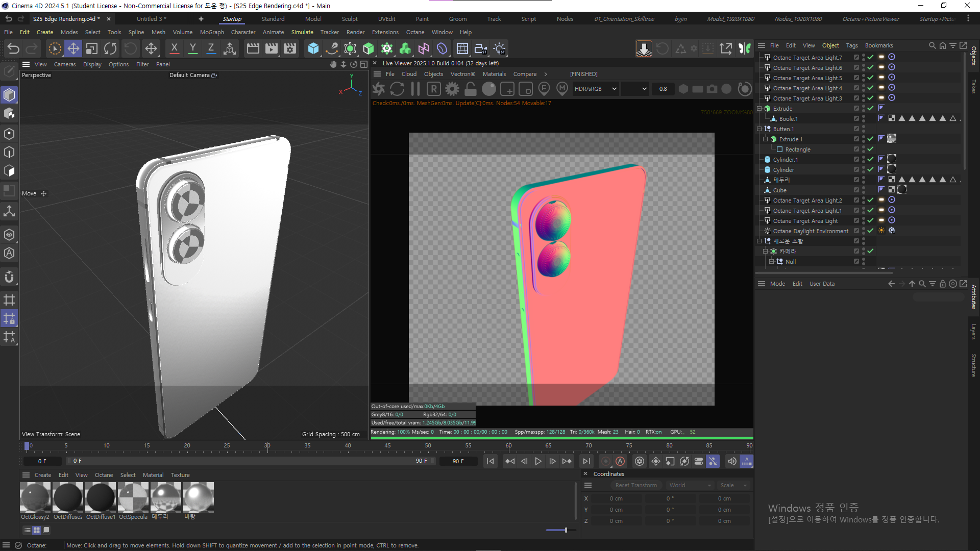Open the Simulate menu
Image resolution: width=980 pixels, height=551 pixels.
[x=302, y=32]
